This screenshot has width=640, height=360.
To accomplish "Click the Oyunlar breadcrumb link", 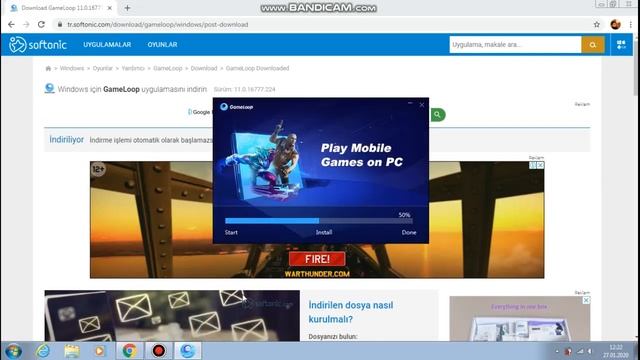I will 102,68.
